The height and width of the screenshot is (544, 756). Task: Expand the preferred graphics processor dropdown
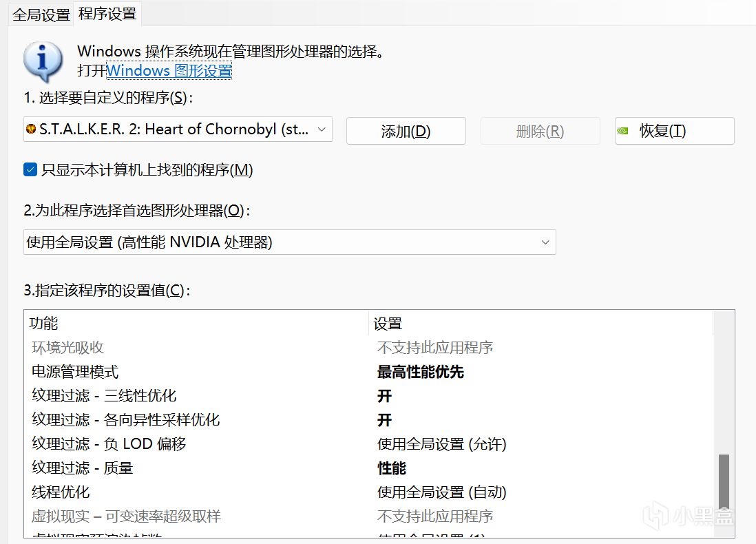(545, 242)
